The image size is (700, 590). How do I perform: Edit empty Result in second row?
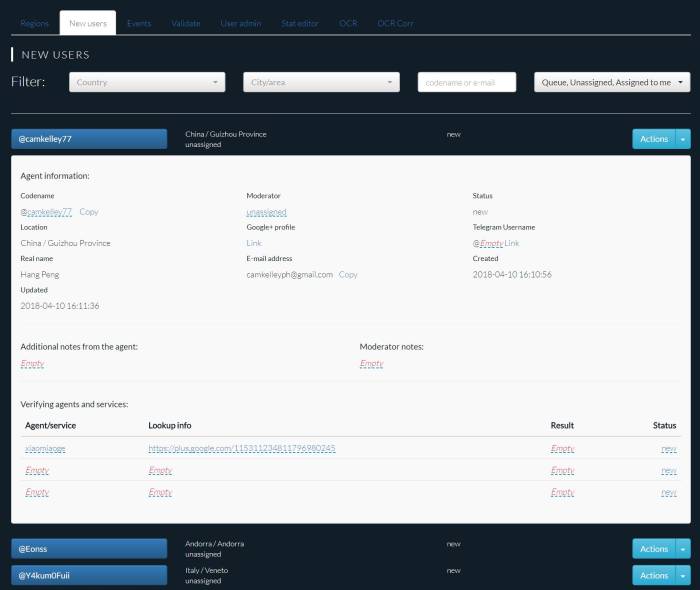562,470
